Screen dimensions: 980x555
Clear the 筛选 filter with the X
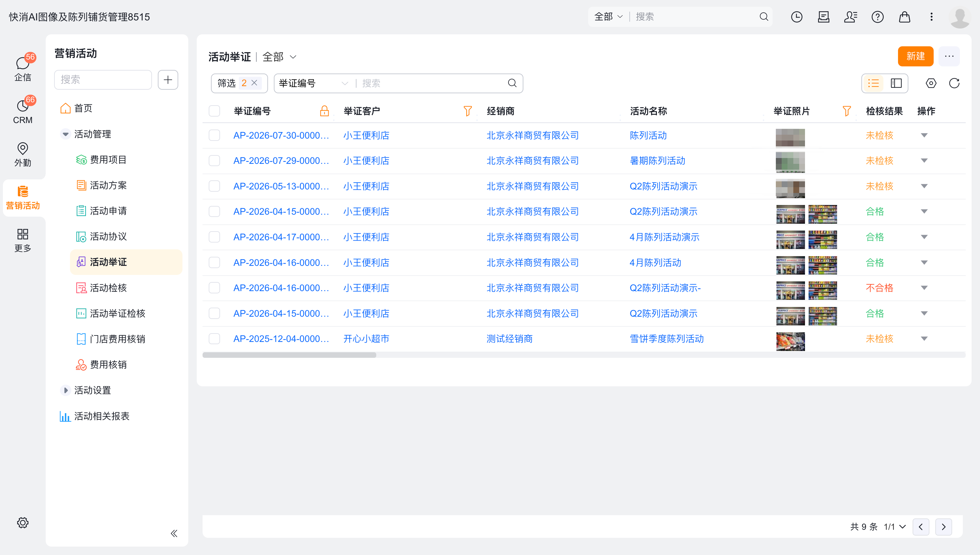(x=254, y=83)
